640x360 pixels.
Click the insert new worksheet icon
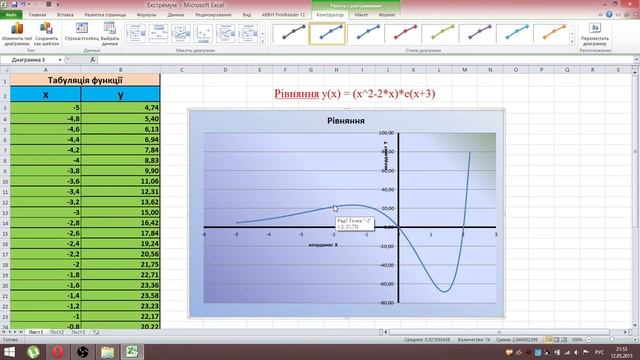[96, 332]
